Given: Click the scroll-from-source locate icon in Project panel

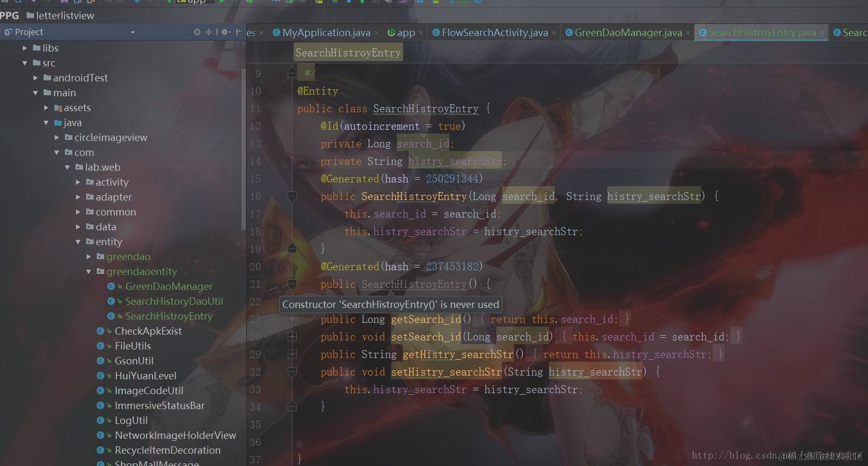Looking at the screenshot, I should [x=197, y=32].
